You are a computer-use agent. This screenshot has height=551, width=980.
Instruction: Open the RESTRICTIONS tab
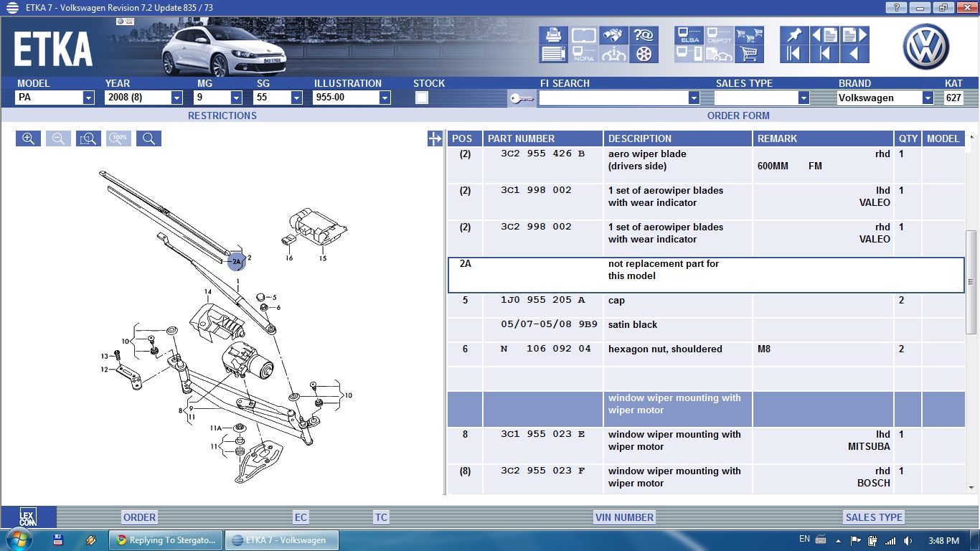coord(222,116)
